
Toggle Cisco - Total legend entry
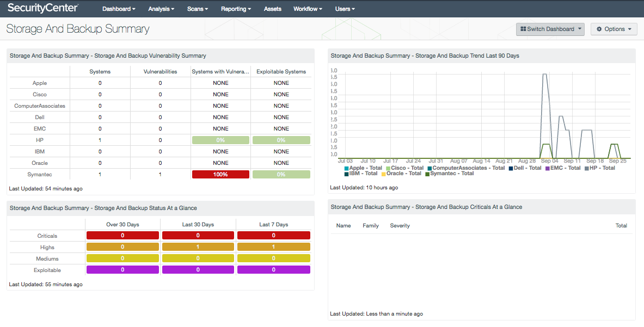pyautogui.click(x=404, y=168)
